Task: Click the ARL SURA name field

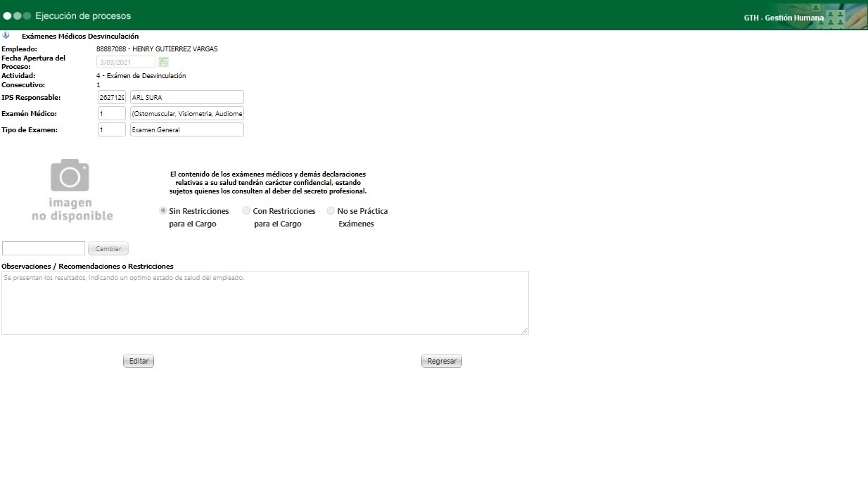Action: [x=187, y=97]
